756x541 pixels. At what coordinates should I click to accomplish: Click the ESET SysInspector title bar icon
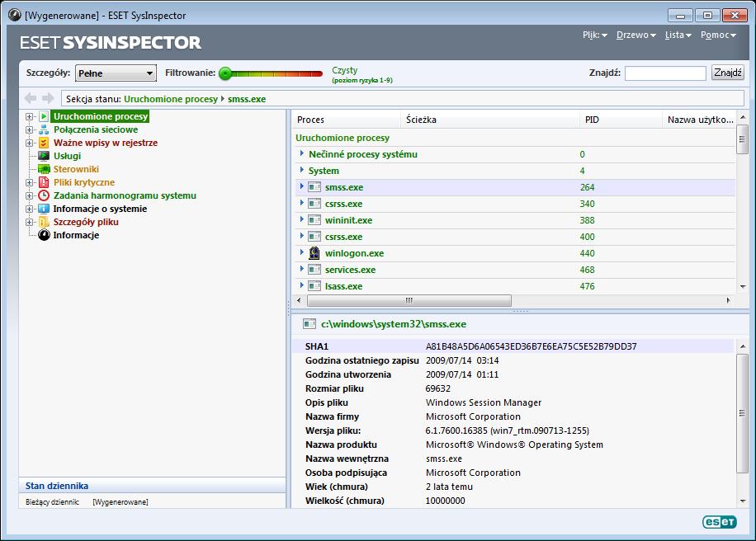click(15, 15)
